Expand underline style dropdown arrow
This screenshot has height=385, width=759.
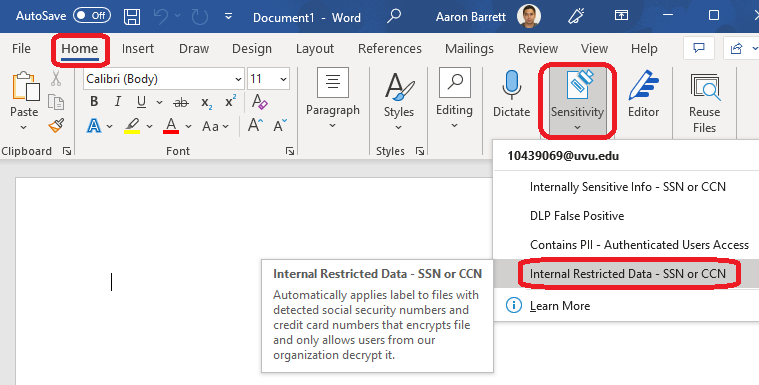click(159, 102)
